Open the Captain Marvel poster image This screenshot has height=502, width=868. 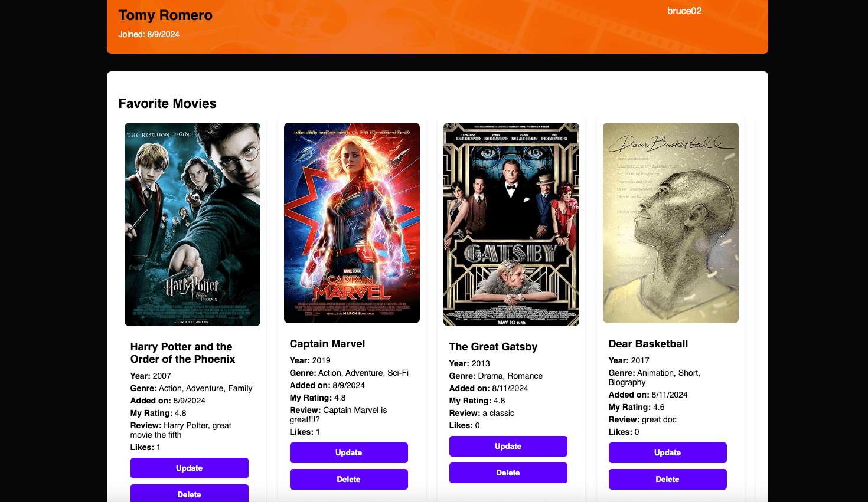coord(352,223)
